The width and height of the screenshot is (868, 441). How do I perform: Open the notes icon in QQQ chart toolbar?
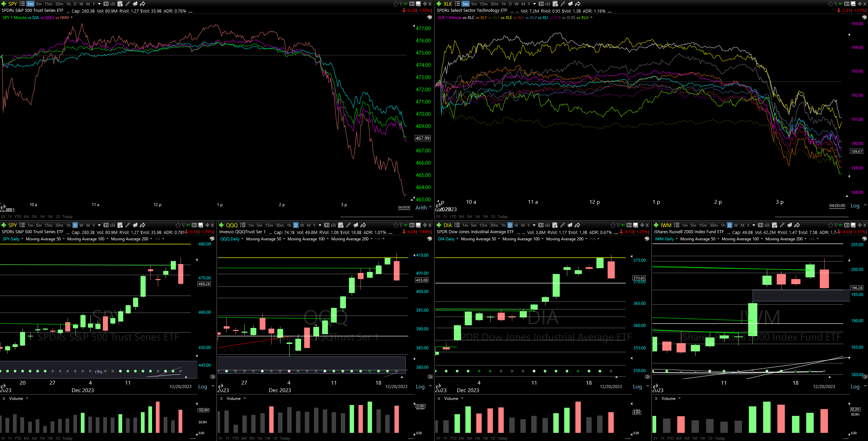356,225
